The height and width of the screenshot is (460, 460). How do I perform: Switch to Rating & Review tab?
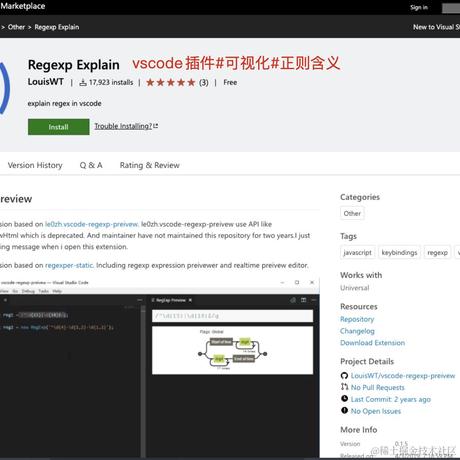coord(150,165)
